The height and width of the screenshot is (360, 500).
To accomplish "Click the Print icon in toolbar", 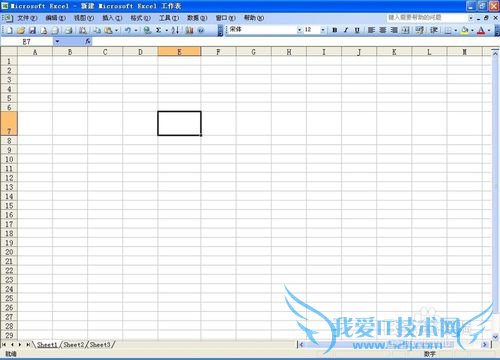I will click(x=69, y=30).
